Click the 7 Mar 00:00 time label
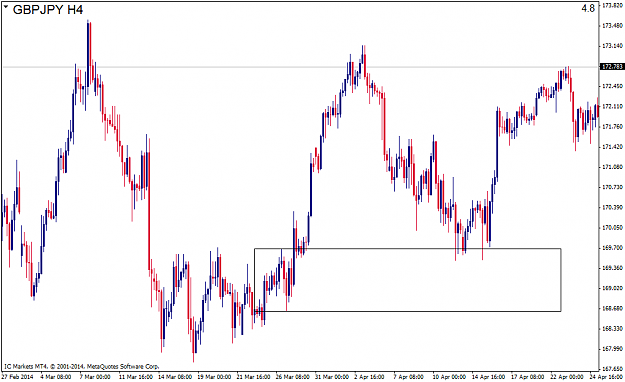625x382 pixels. 95,377
